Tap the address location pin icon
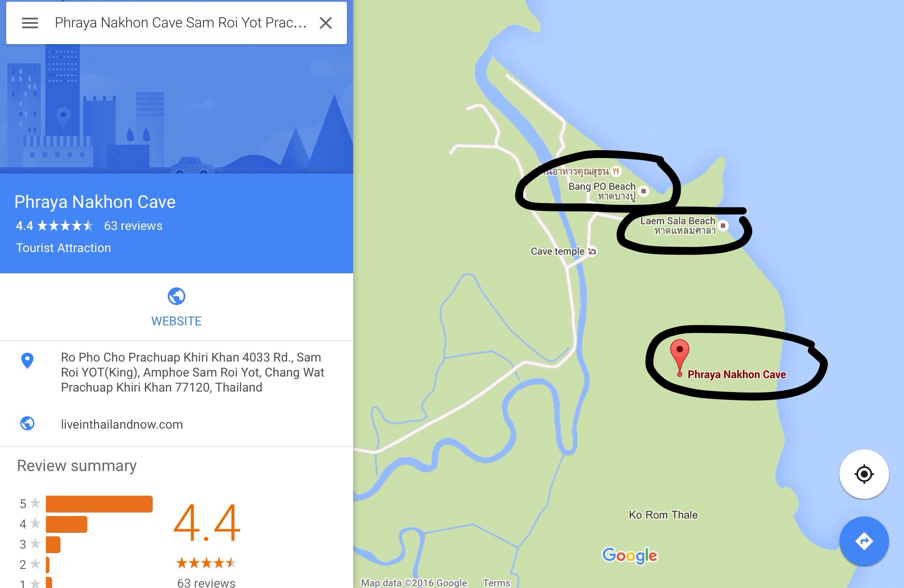The height and width of the screenshot is (588, 904). (27, 361)
